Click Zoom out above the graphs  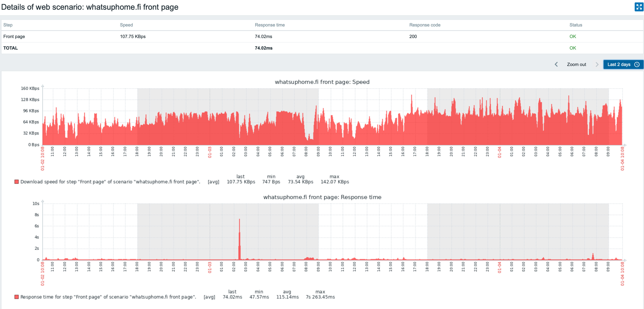577,64
